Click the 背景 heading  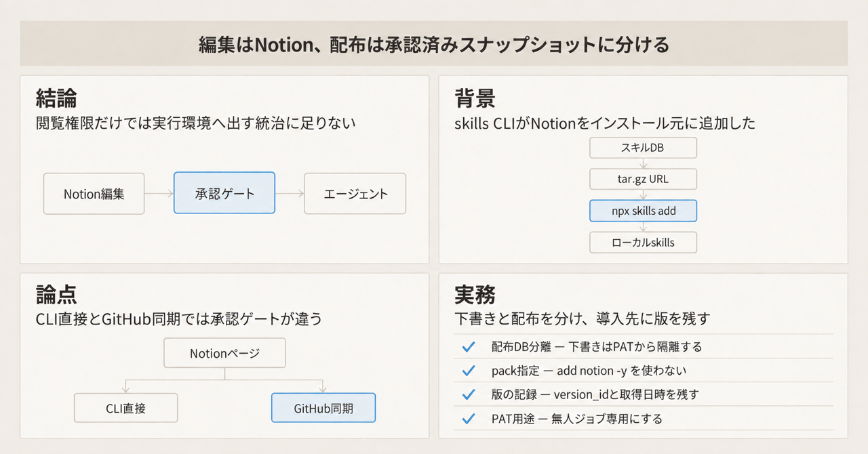(x=475, y=99)
